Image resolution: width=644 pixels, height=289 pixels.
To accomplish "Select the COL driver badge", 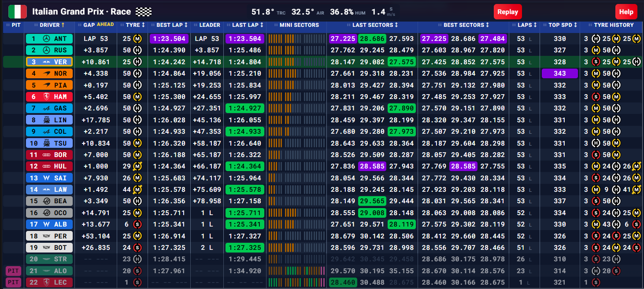I will point(49,131).
